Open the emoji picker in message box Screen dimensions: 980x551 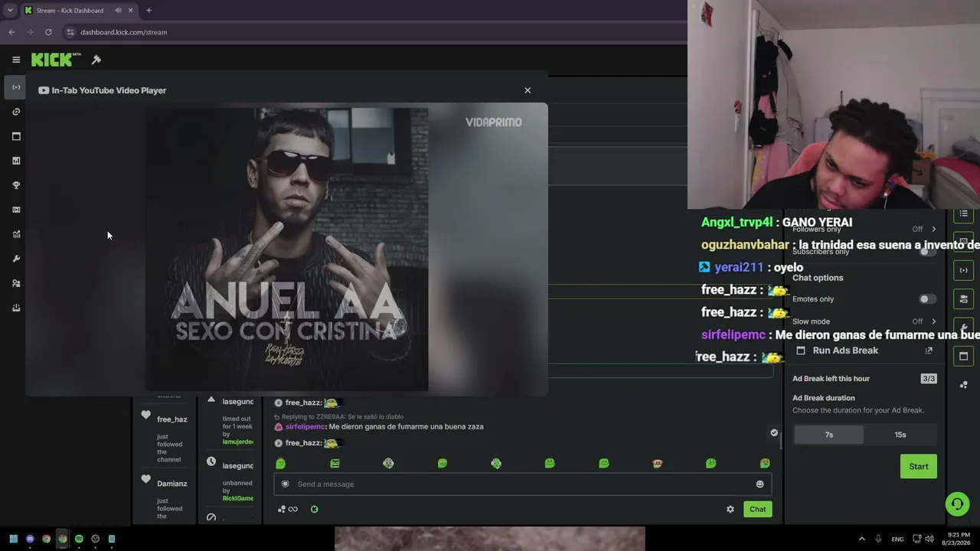[759, 484]
